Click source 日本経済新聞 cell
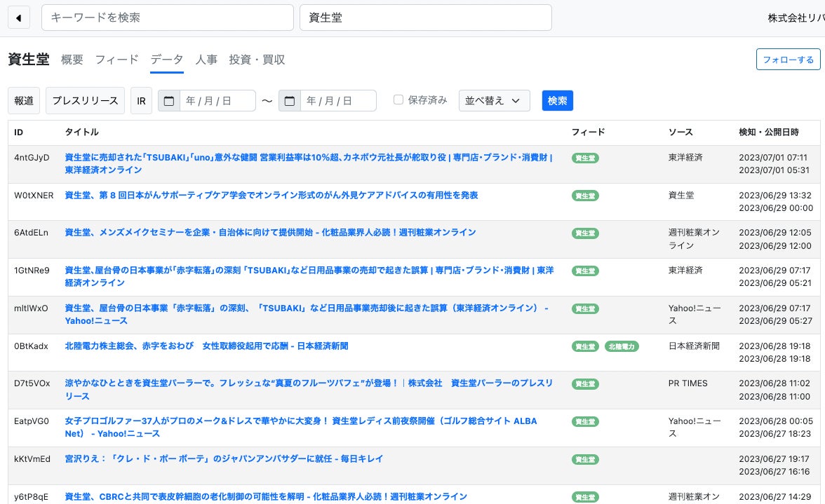Screen dimensions: 825x504 [694, 346]
